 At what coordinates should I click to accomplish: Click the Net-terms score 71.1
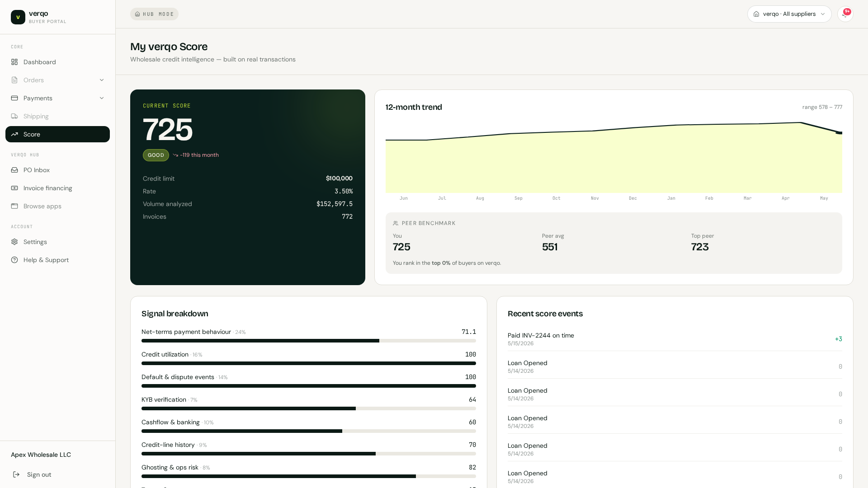pos(469,332)
